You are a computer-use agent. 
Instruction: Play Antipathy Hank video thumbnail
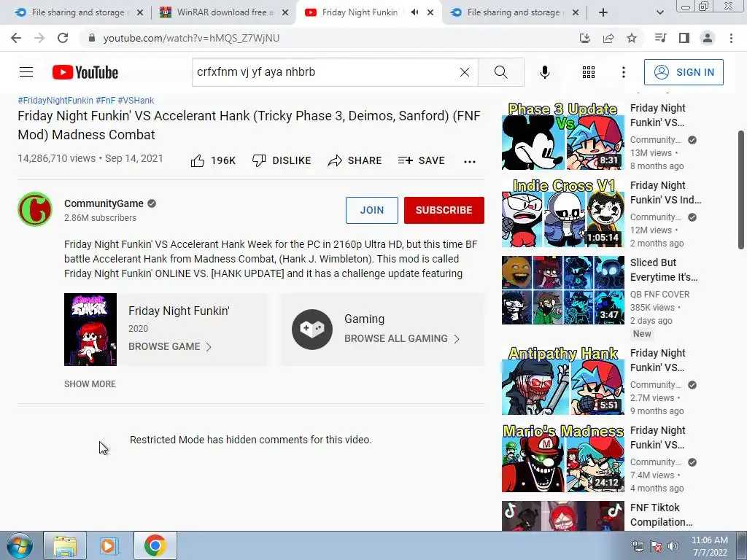[562, 381]
